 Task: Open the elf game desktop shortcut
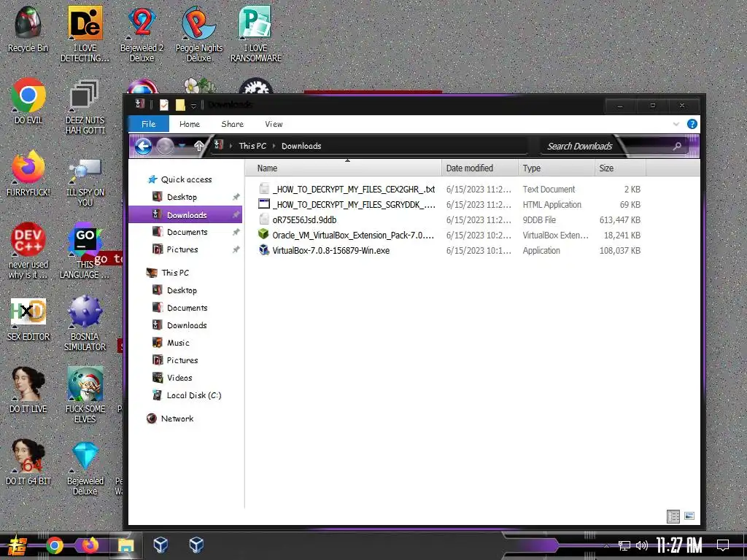pos(85,394)
